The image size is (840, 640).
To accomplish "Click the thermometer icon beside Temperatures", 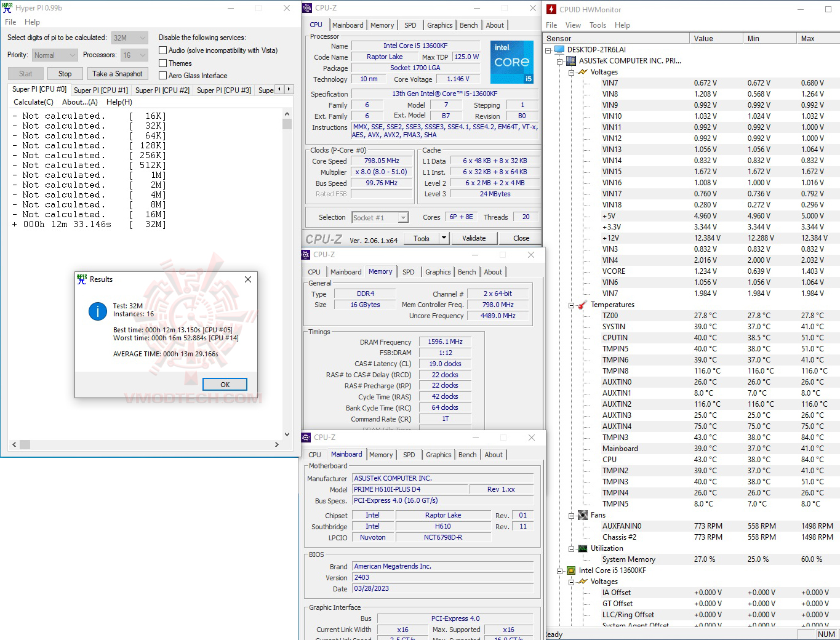I will tap(582, 305).
